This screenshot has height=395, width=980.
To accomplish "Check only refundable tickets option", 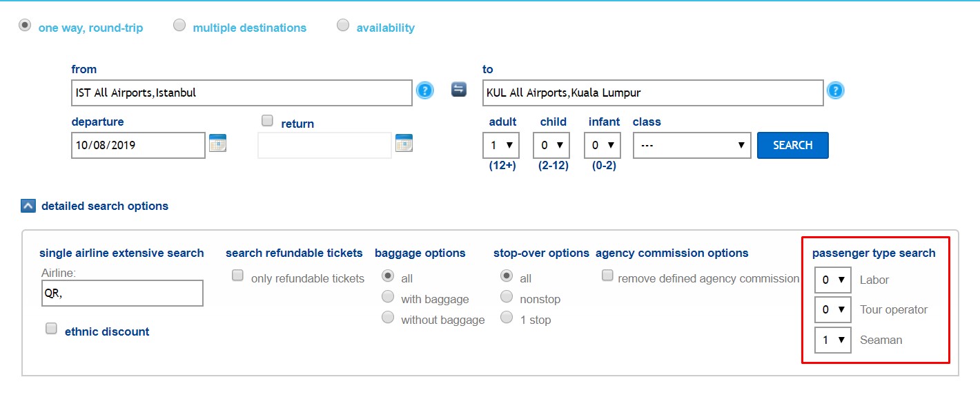I will pos(237,276).
